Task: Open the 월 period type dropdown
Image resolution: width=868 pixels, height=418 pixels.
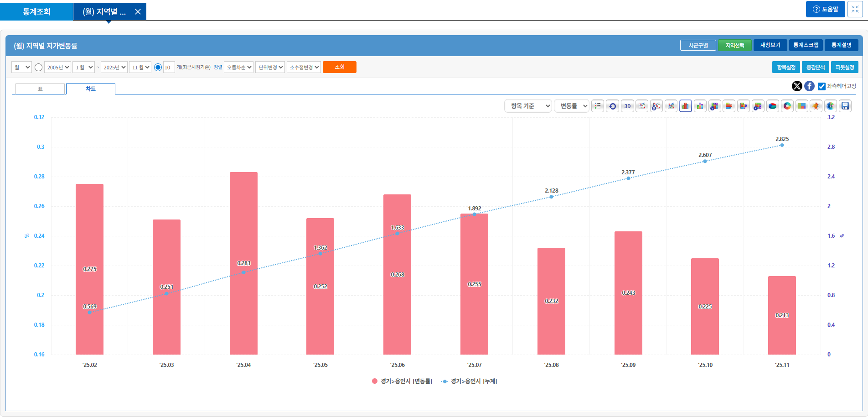Action: click(21, 67)
